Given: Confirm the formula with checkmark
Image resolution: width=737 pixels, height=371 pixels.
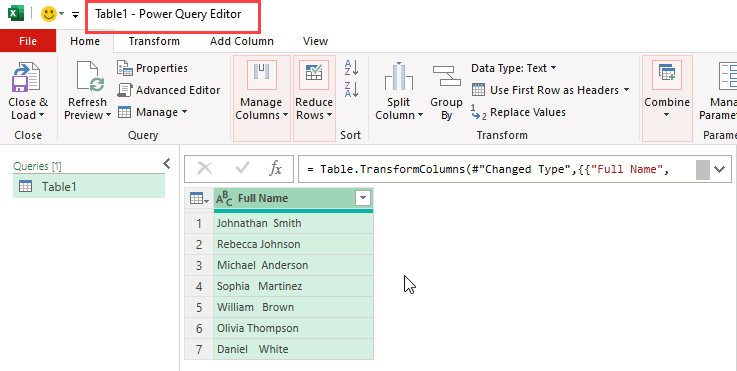Looking at the screenshot, I should (242, 168).
